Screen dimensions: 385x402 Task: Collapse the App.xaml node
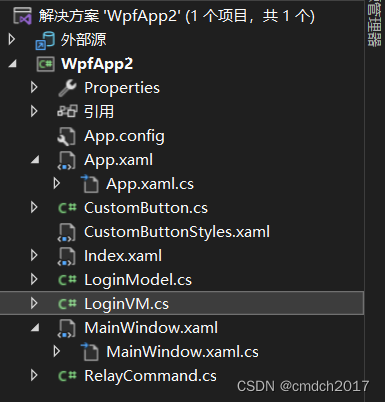35,160
